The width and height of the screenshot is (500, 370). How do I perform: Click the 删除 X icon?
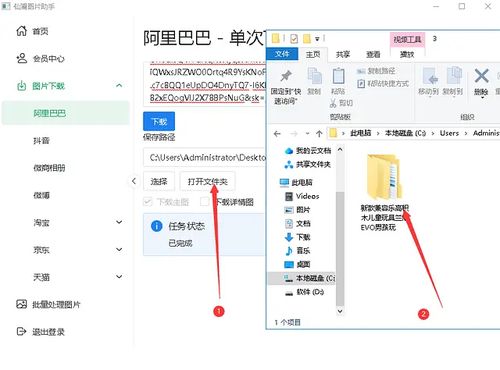click(482, 76)
